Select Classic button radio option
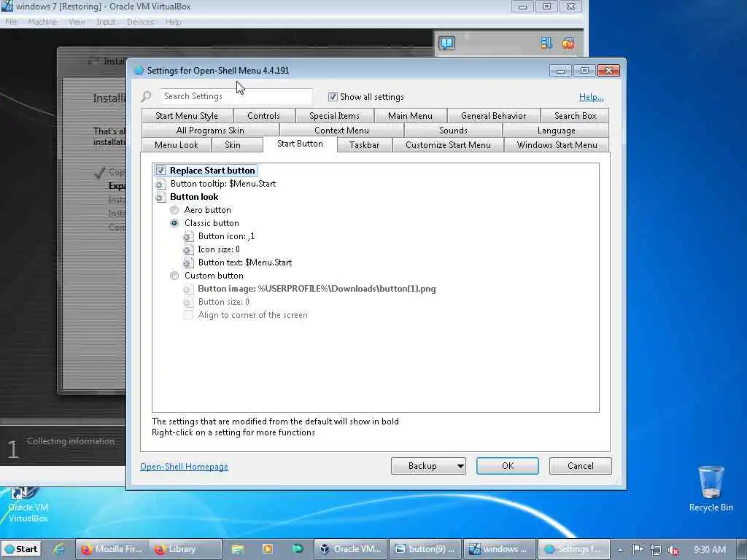 (174, 223)
